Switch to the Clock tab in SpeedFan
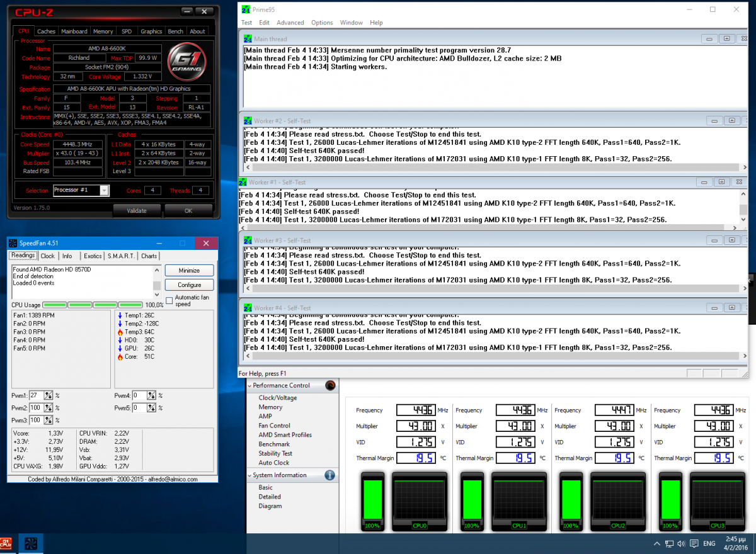 pos(48,256)
